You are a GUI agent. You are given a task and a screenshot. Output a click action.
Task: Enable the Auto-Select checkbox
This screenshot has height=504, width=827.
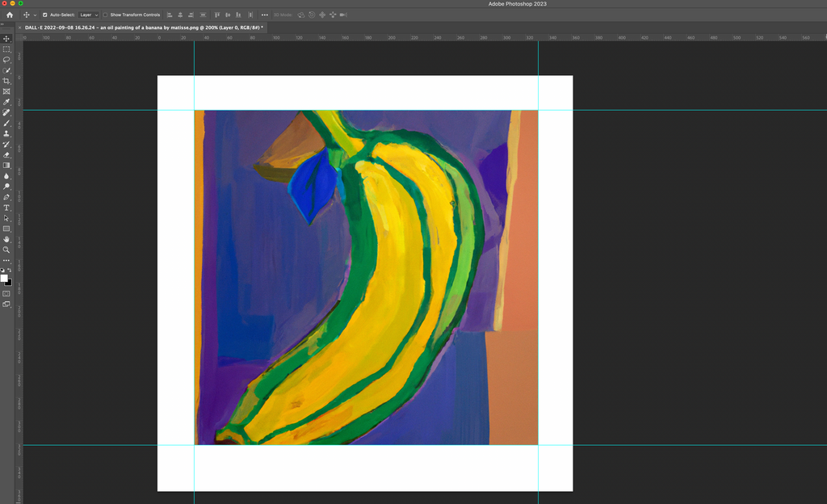46,14
